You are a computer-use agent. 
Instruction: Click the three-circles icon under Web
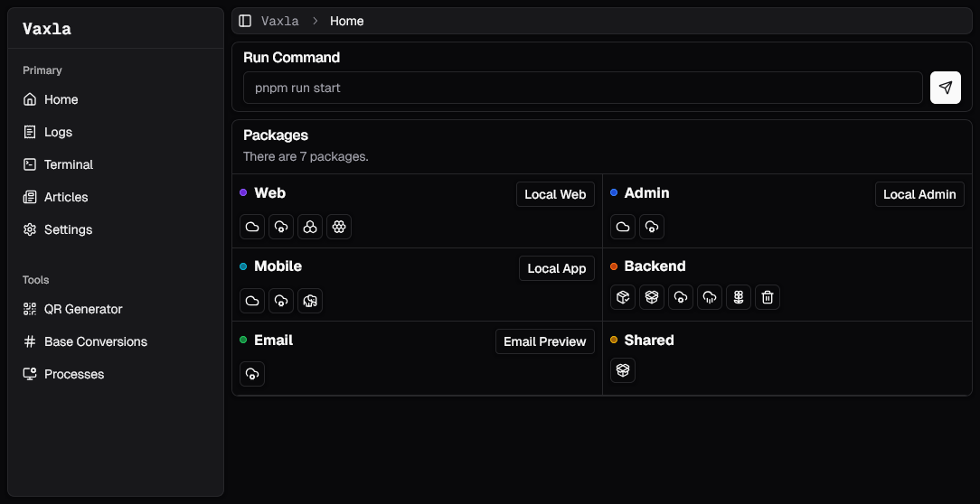click(310, 227)
